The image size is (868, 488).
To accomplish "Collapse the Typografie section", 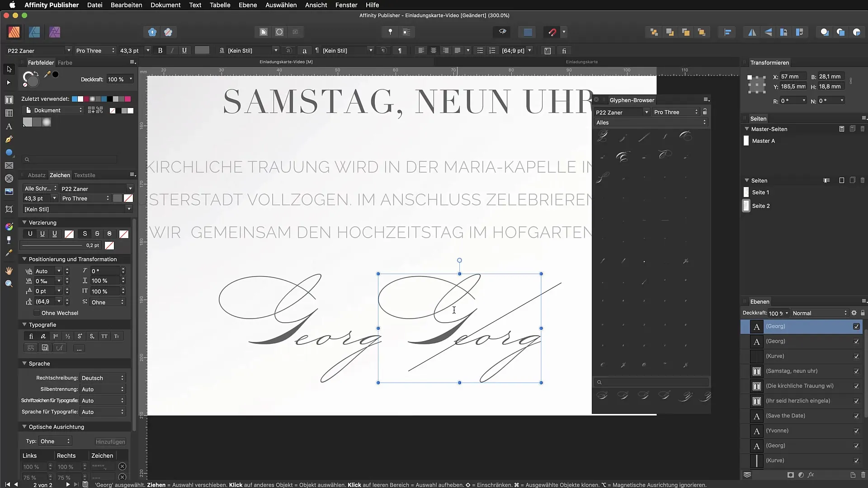I will (x=24, y=325).
